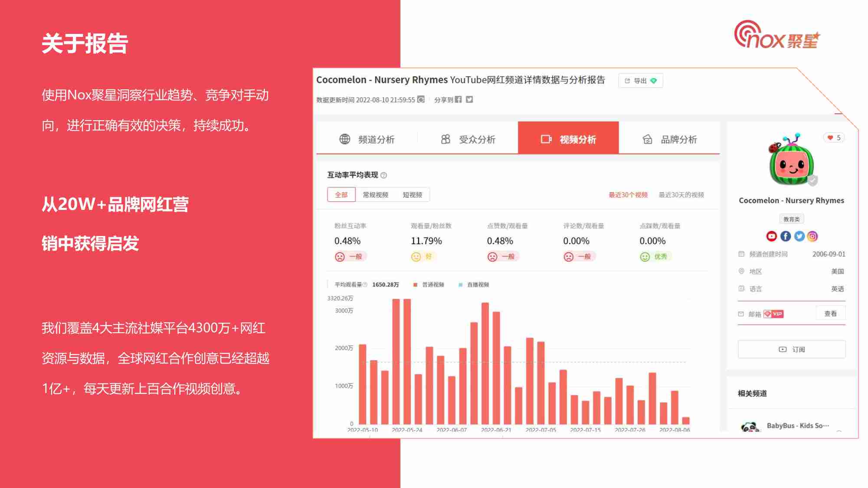
Task: Click the 1650.28万 average views value
Action: click(x=385, y=285)
